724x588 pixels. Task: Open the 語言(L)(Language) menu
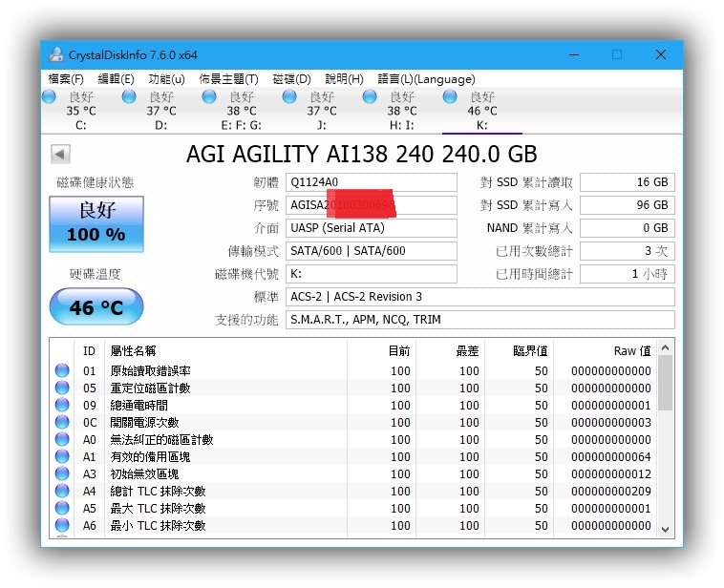click(x=426, y=79)
